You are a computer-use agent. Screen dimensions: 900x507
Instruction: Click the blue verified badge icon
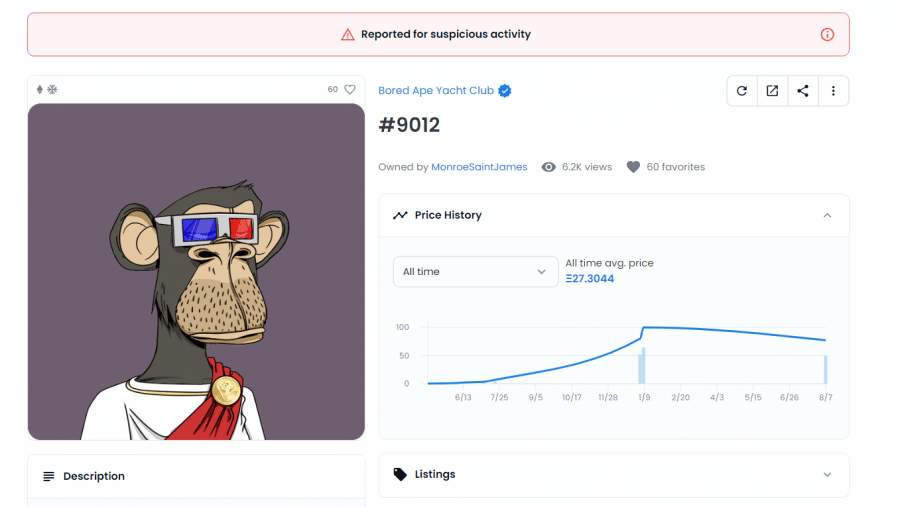point(505,91)
